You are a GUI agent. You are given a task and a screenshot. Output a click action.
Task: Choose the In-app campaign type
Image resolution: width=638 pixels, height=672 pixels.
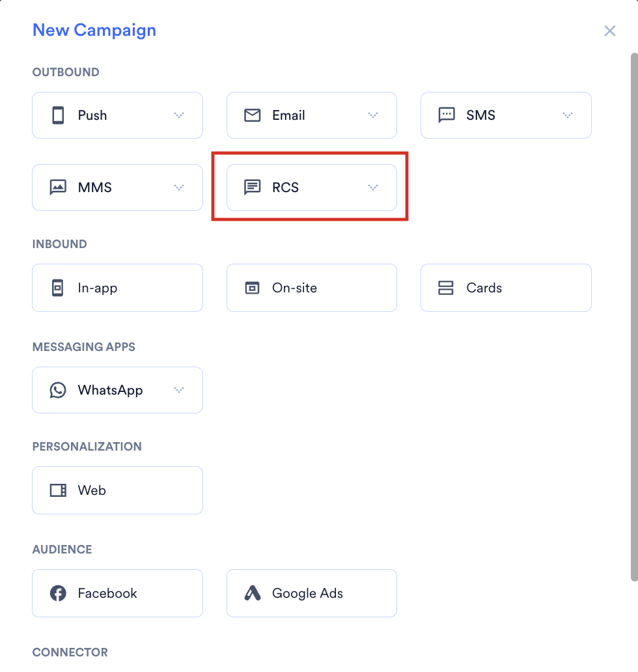point(117,288)
